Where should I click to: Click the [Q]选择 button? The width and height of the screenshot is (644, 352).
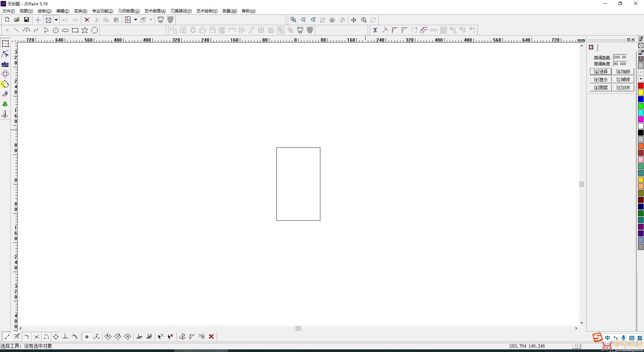601,72
